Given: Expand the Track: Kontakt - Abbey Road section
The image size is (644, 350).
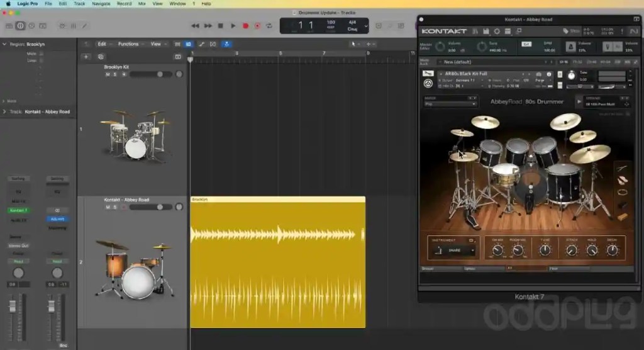Looking at the screenshot, I should click(x=4, y=111).
